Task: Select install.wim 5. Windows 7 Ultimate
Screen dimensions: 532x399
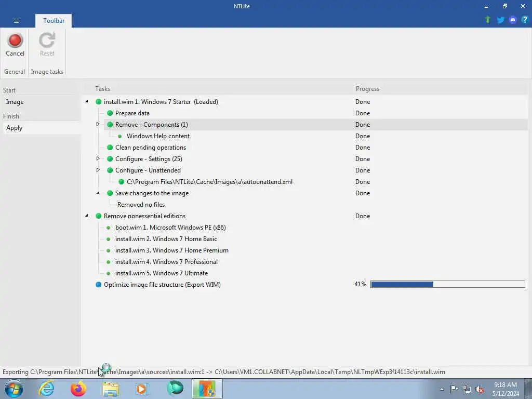Action: [x=162, y=273]
